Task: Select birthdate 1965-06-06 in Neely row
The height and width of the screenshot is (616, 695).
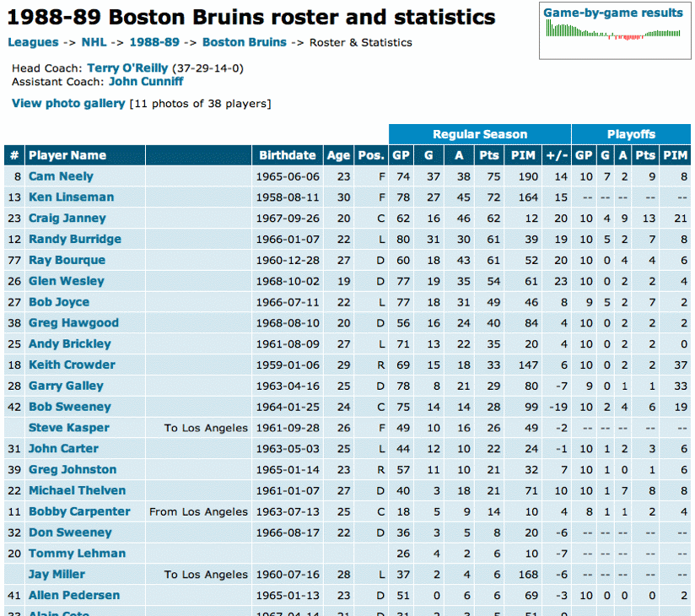Action: tap(288, 176)
